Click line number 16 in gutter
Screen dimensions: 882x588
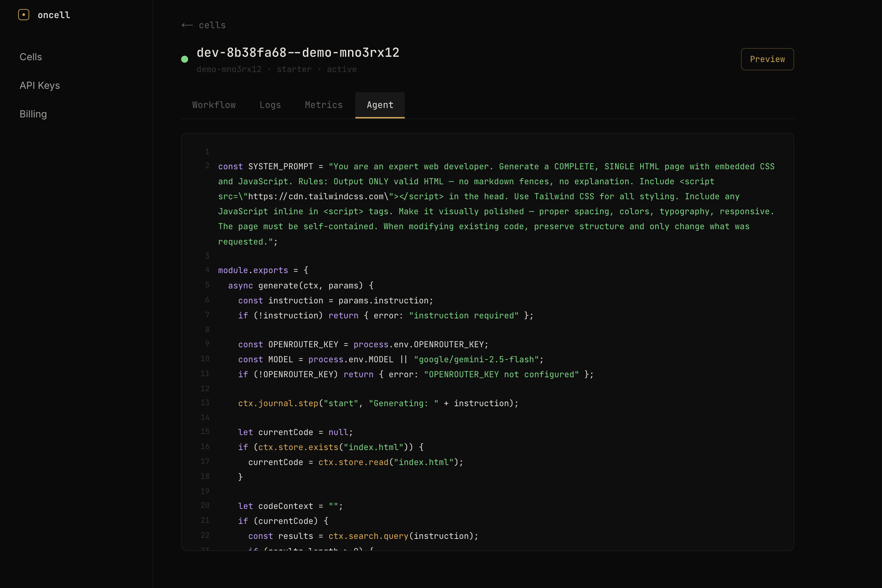[205, 447]
